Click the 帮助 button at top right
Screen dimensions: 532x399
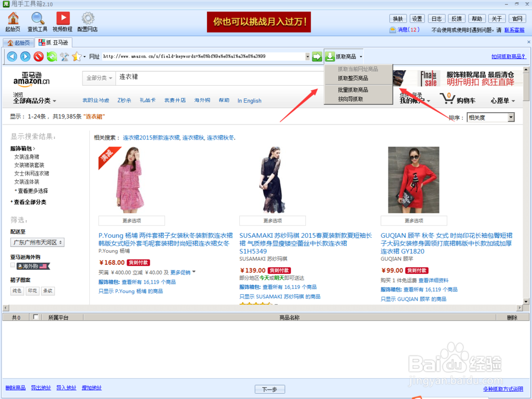(x=477, y=19)
